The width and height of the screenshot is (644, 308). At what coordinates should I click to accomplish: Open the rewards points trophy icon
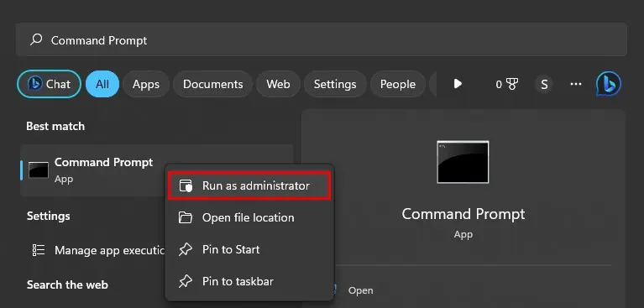pyautogui.click(x=511, y=84)
